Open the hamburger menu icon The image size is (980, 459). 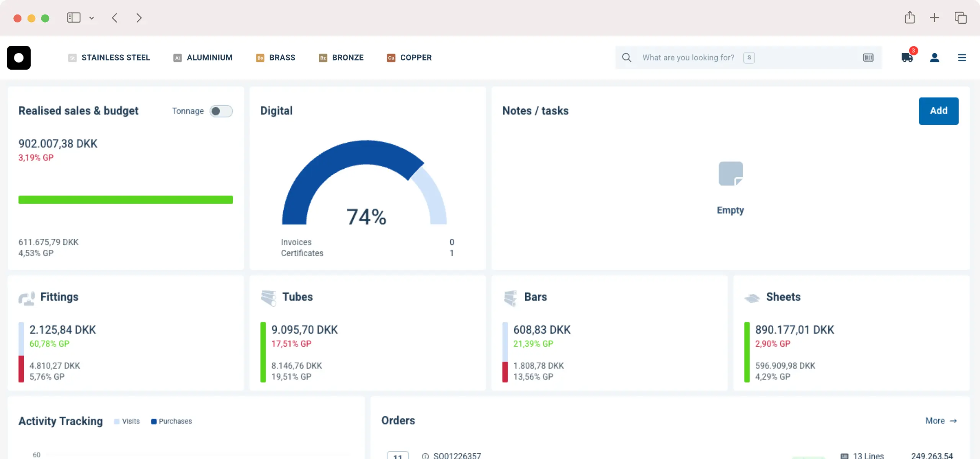point(962,58)
